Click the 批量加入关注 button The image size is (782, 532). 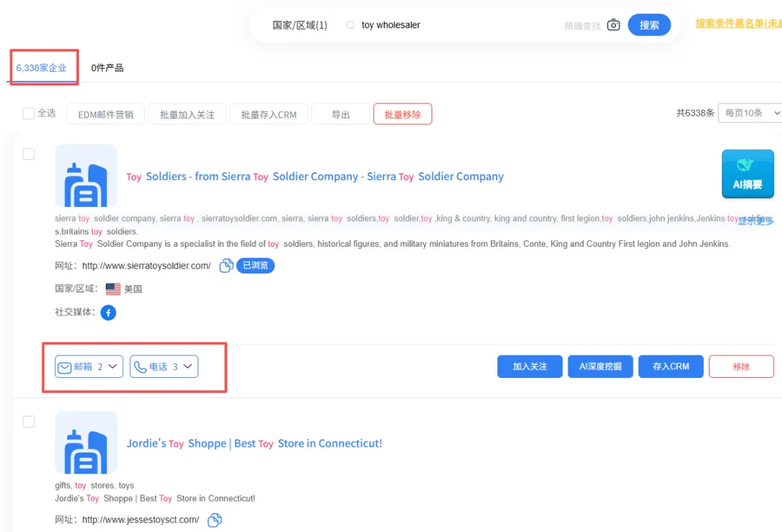187,114
